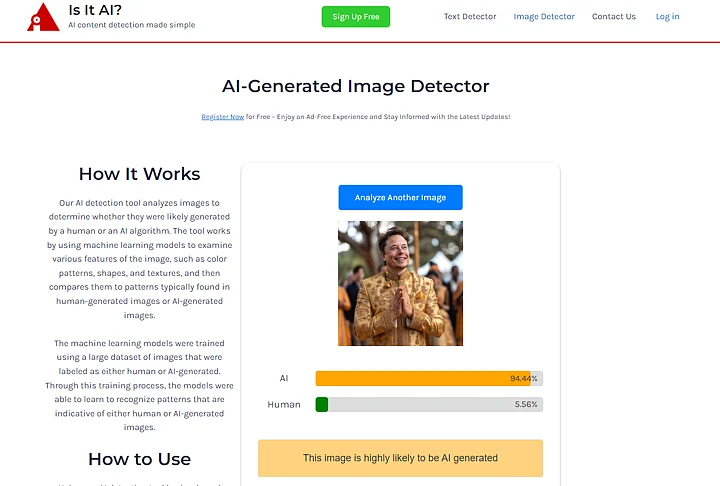Click the orange AI probability bar

[420, 379]
